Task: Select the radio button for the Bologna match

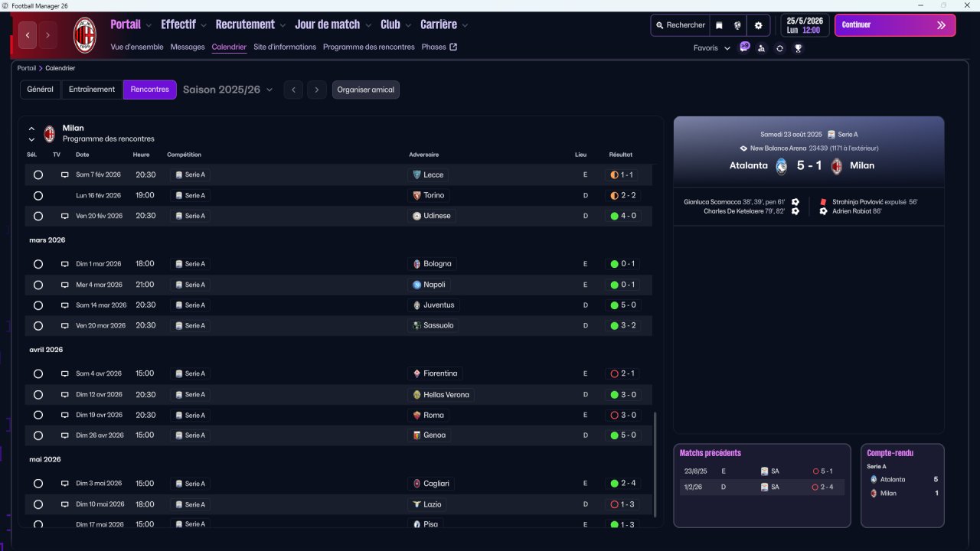Action: (38, 264)
